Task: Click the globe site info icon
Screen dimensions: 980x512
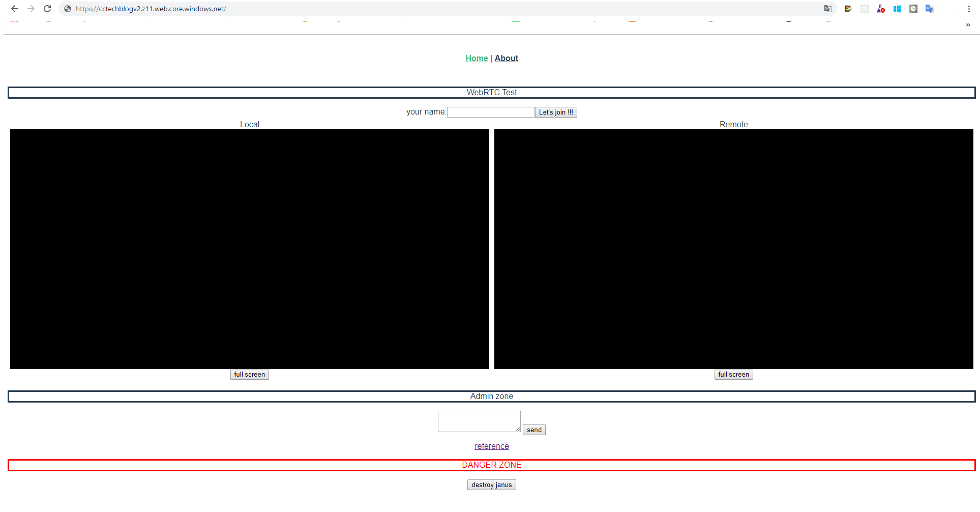Action: [68, 9]
